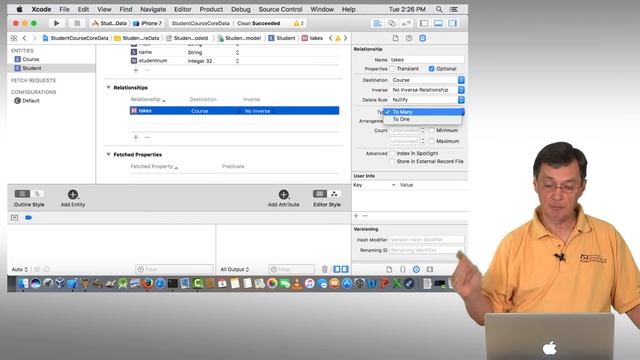Select the Student entity
The image size is (640, 360).
[x=52, y=68]
